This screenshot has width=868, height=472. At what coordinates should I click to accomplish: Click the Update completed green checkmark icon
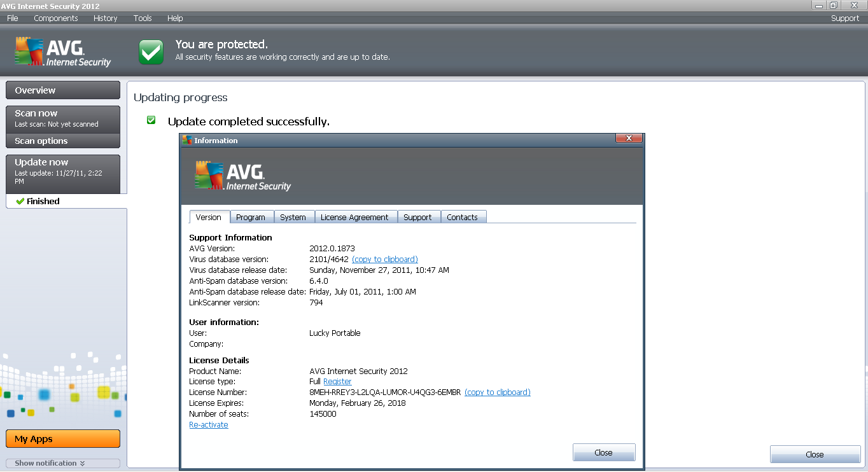151,120
